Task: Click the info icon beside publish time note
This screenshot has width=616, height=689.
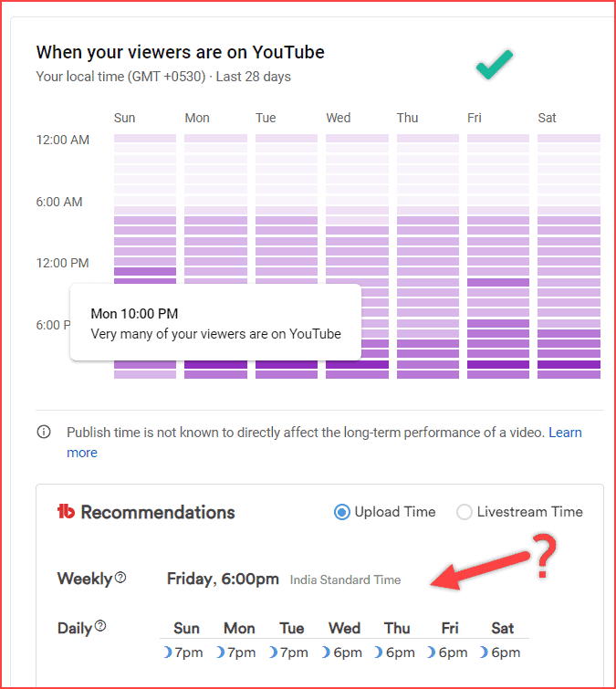Action: click(x=44, y=432)
